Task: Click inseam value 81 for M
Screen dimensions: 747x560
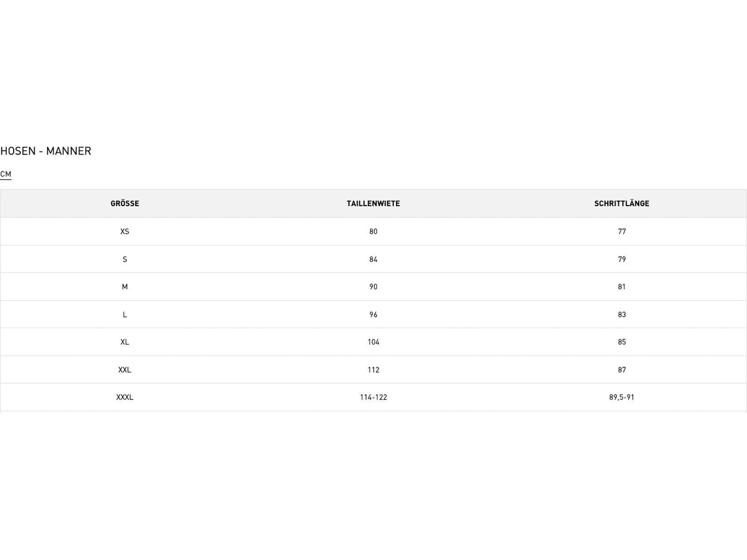Action: [x=621, y=287]
